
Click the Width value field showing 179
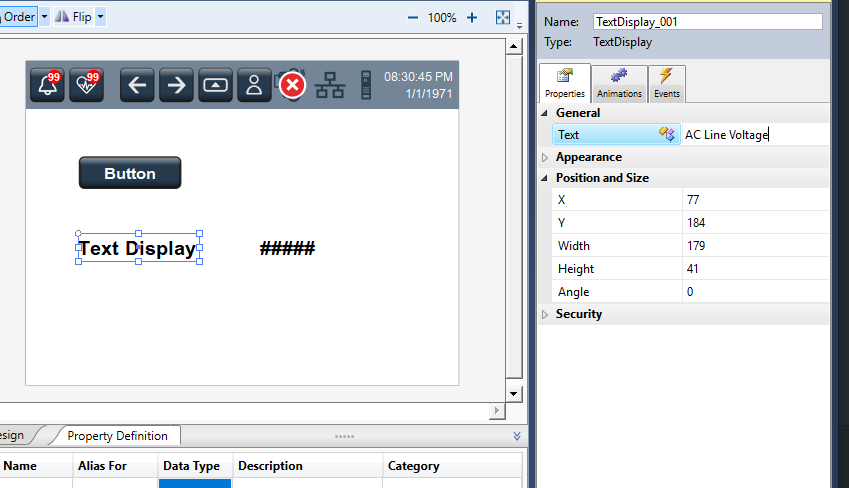tap(755, 246)
